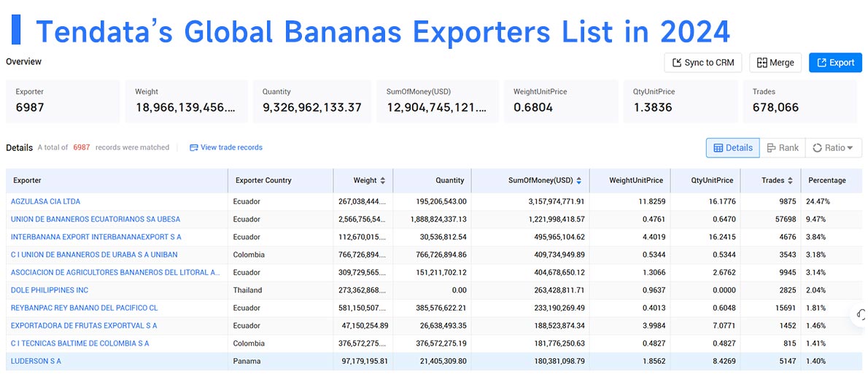Open the View trade records link

(x=226, y=147)
